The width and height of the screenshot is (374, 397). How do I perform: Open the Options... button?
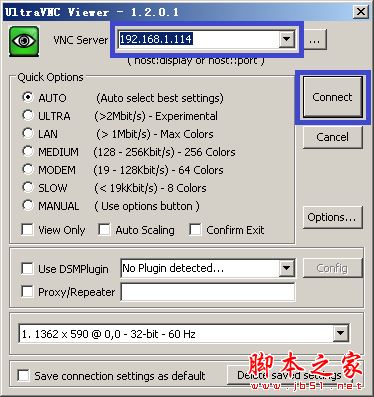[x=332, y=217]
